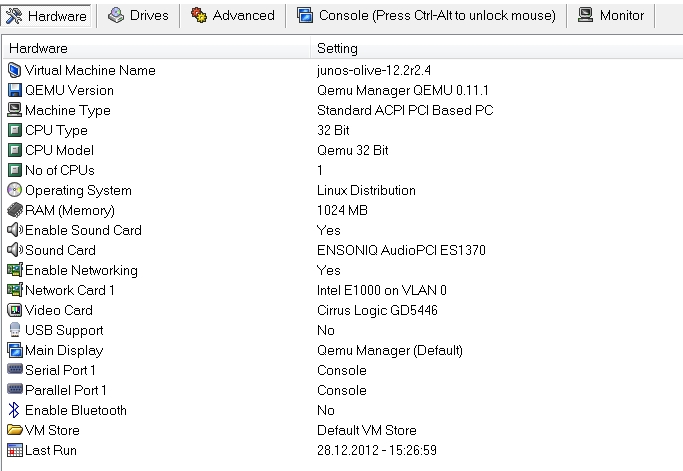Select the Enable Sound Card label
Viewport: 683px width, 471px height.
point(83,230)
